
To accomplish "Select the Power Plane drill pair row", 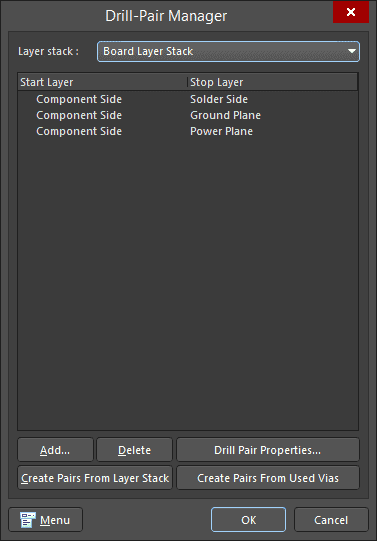I will click(188, 131).
